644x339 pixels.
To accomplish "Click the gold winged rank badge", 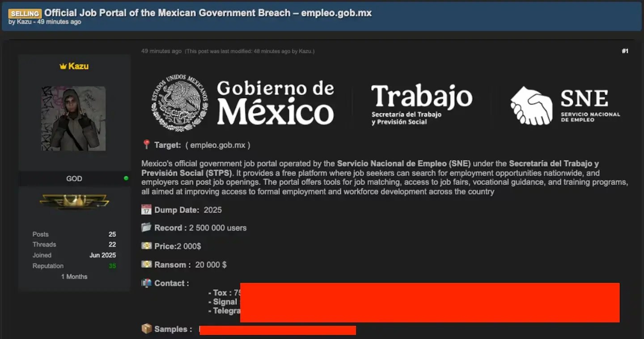I will [x=74, y=202].
